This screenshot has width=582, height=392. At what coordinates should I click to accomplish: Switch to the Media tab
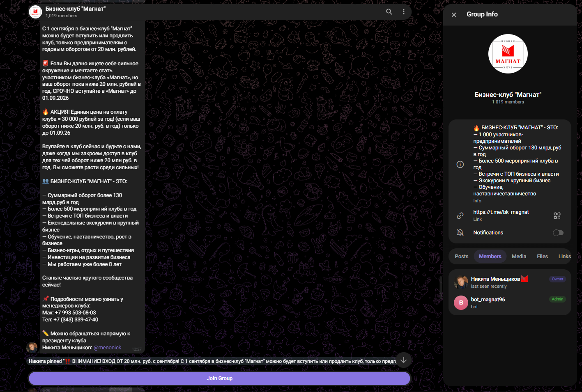pyautogui.click(x=519, y=256)
